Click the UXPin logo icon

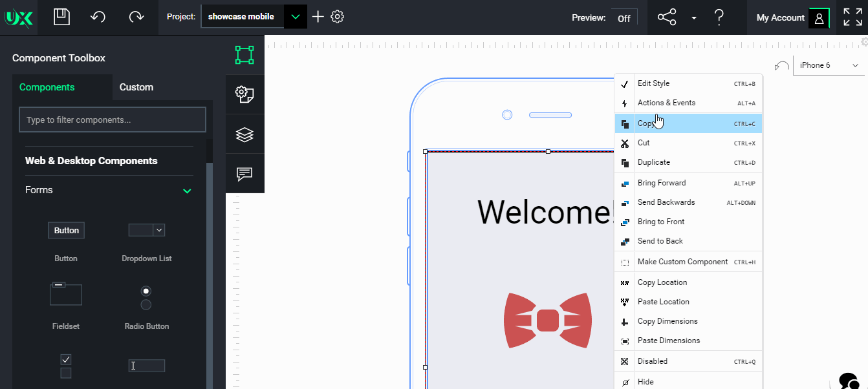point(18,17)
